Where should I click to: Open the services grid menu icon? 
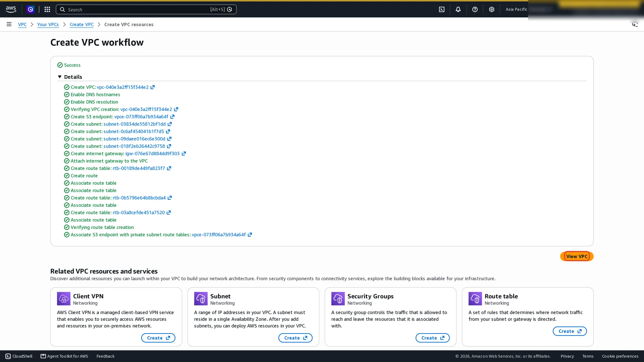(x=47, y=9)
